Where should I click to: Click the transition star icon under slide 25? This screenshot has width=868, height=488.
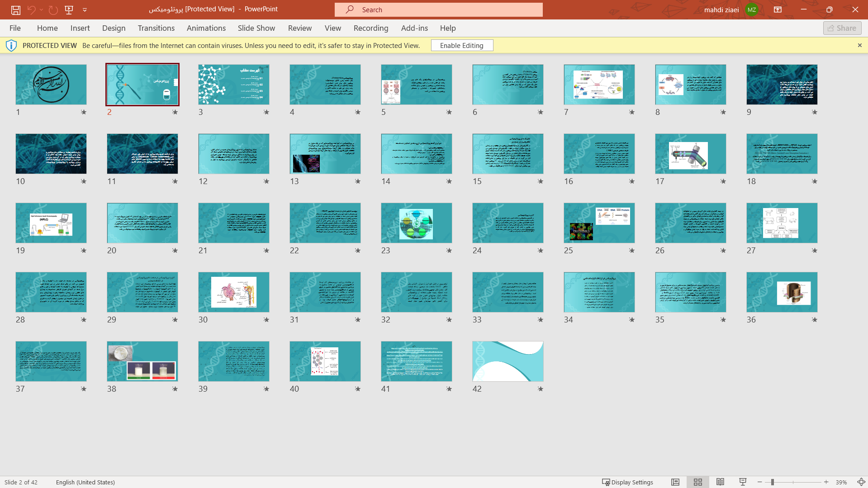tap(632, 251)
